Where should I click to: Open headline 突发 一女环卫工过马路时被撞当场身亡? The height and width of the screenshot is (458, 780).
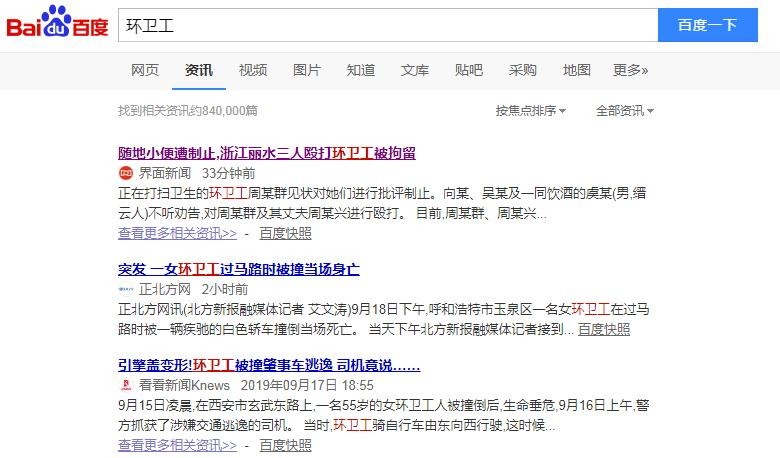239,269
